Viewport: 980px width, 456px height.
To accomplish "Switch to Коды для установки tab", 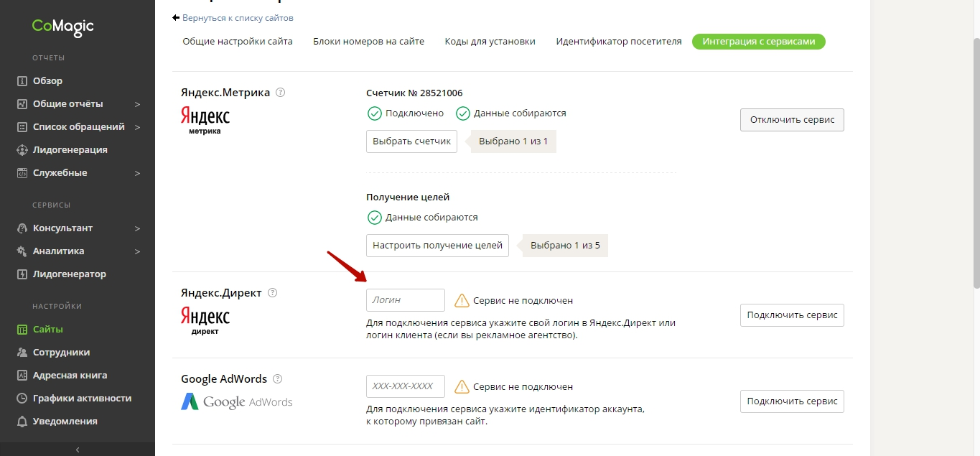I will click(x=490, y=42).
